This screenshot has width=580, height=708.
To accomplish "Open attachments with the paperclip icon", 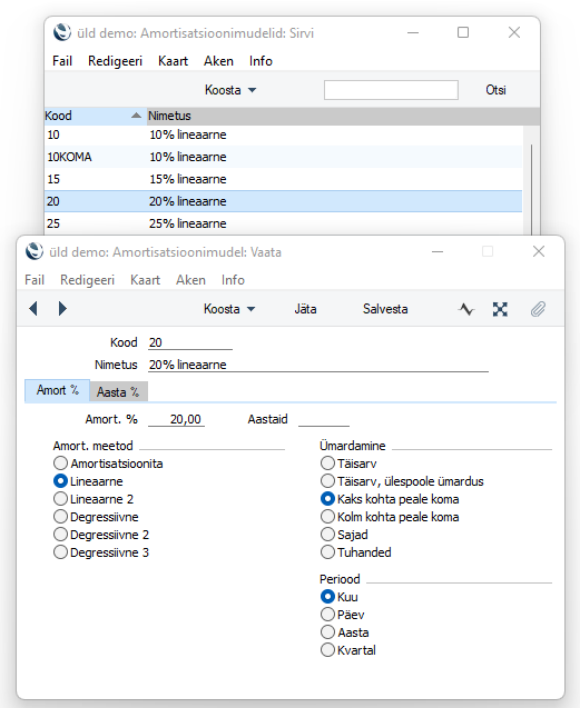I will click(x=538, y=309).
